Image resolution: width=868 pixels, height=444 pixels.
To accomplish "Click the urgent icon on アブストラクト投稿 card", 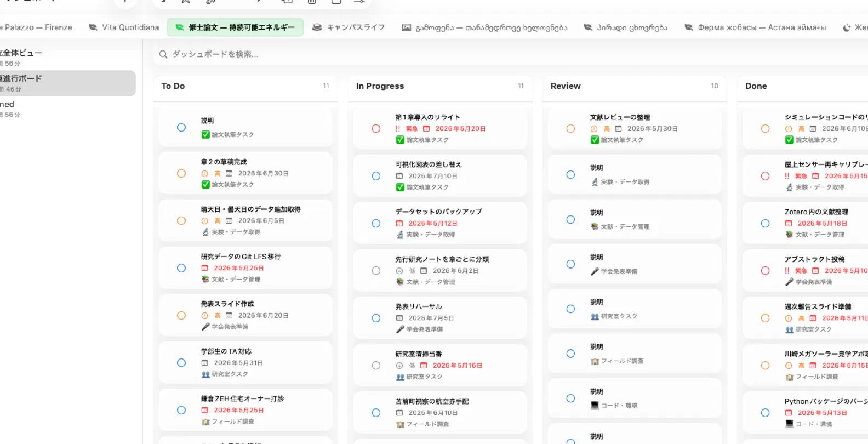I will click(787, 271).
